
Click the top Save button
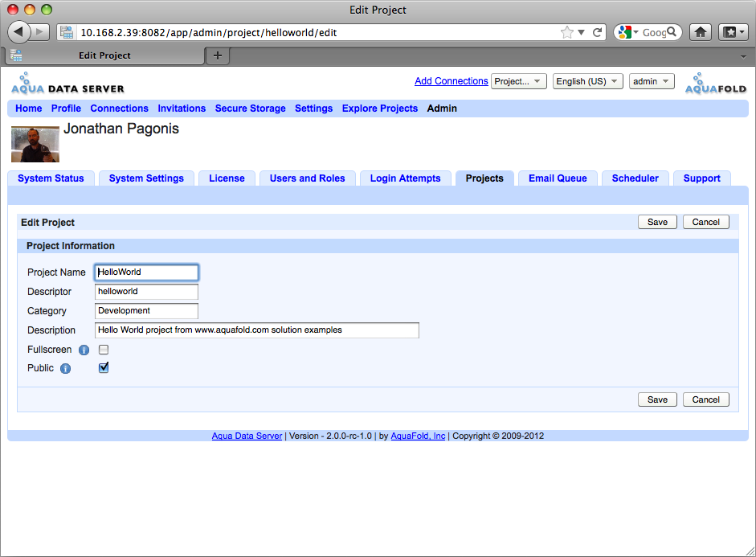657,222
